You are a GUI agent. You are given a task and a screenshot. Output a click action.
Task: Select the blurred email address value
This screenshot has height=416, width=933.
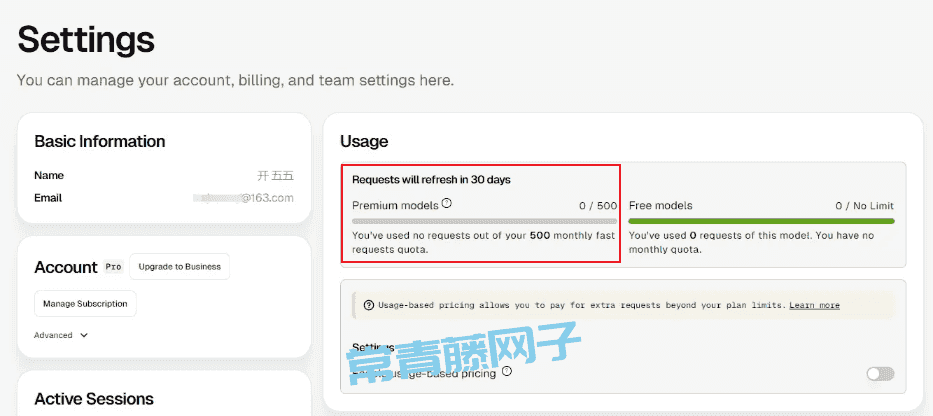pyautogui.click(x=244, y=198)
